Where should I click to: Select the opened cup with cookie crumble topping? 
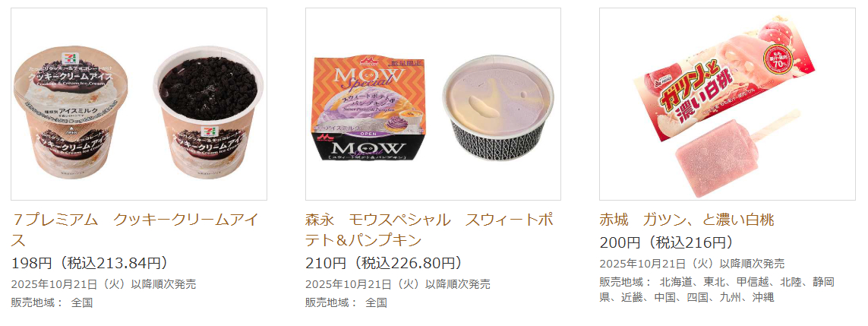click(209, 112)
